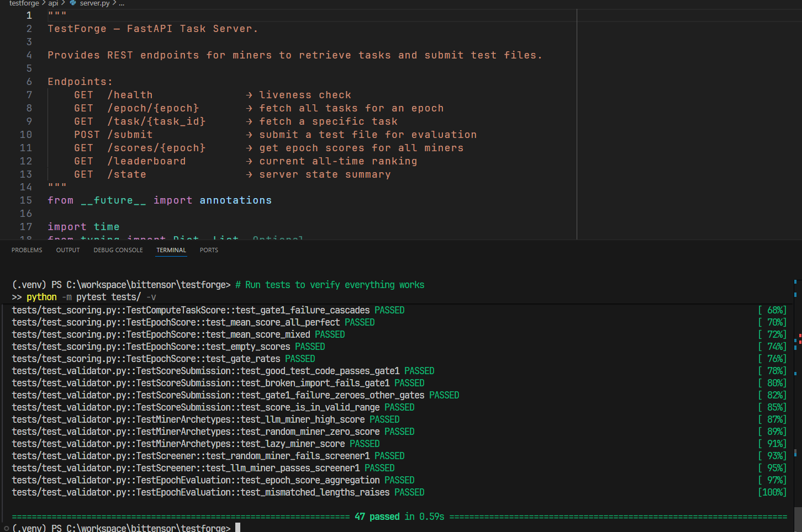The height and width of the screenshot is (532, 802).
Task: Select the Debug Console tab
Action: click(118, 250)
